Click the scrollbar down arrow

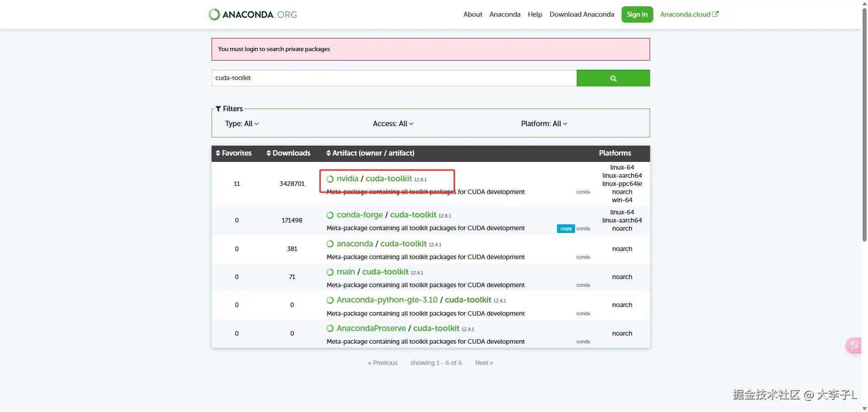(x=864, y=408)
